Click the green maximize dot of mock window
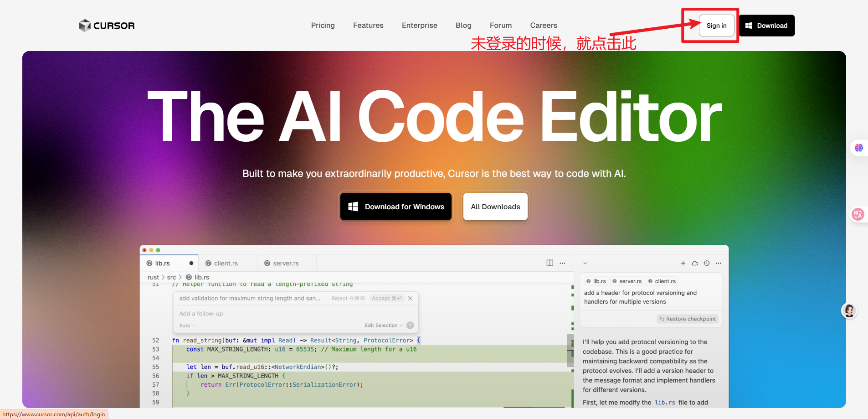868x419 pixels. point(158,250)
